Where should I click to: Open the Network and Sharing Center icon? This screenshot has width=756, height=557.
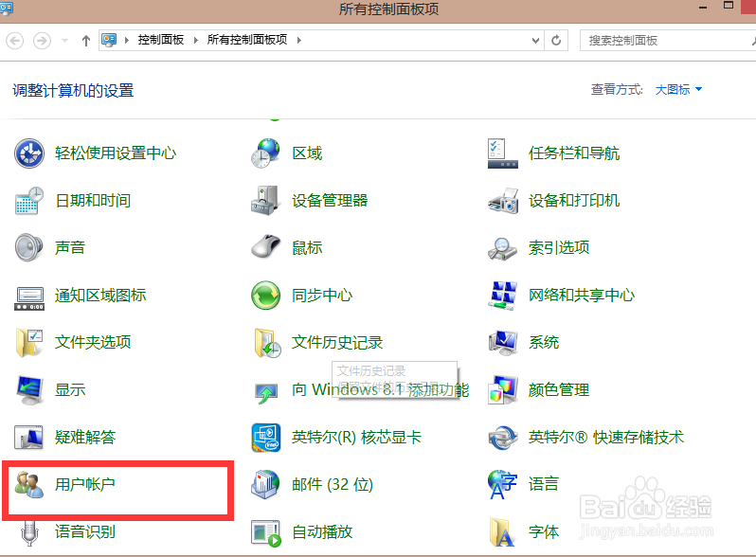tap(502, 296)
